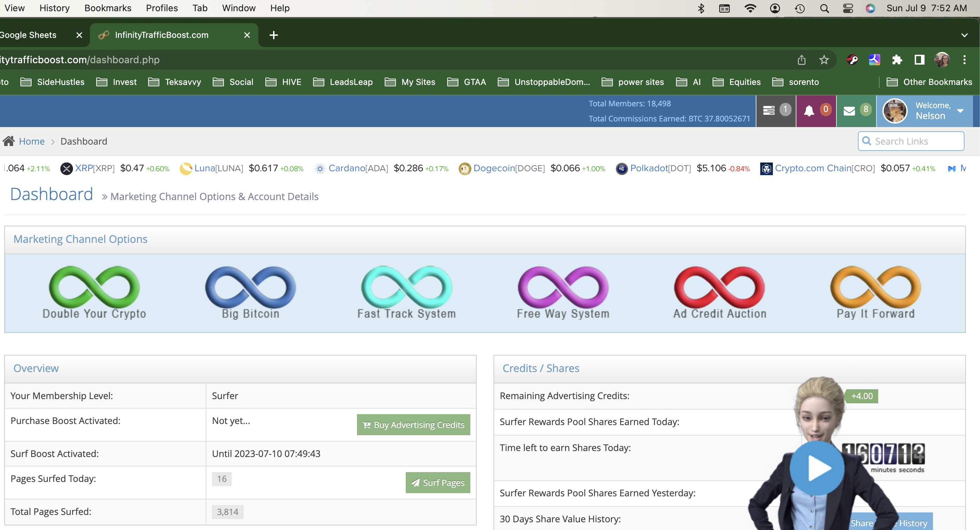Open the Chrome three-dot menu
Screen dimensions: 980x530
point(964,60)
